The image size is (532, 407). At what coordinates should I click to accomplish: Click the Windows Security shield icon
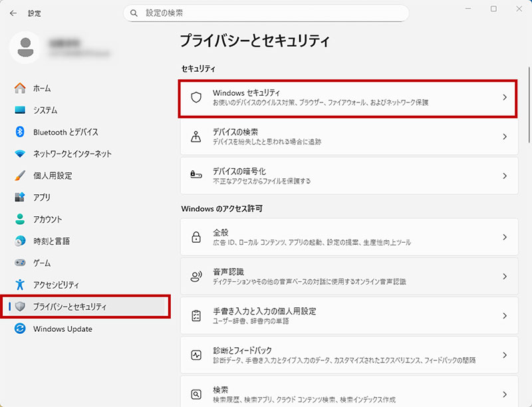point(195,98)
